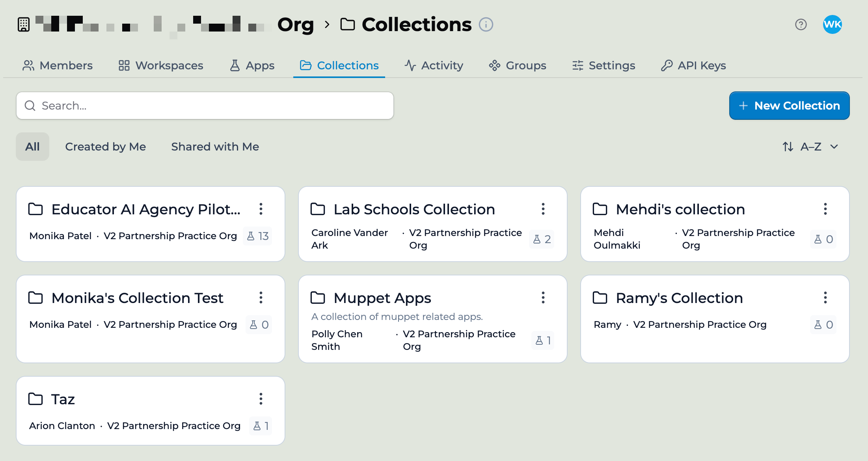Screen dimensions: 868x461
Task: Open Ramy's Collection title
Action: tap(679, 298)
